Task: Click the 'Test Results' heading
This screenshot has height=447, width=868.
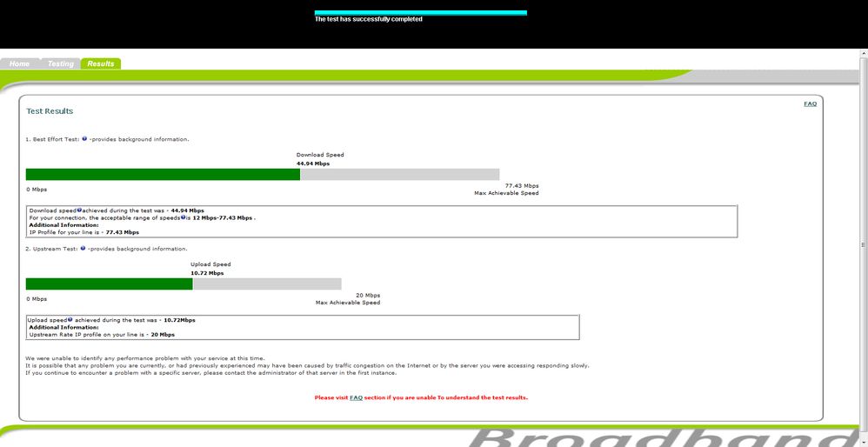Action: [50, 111]
